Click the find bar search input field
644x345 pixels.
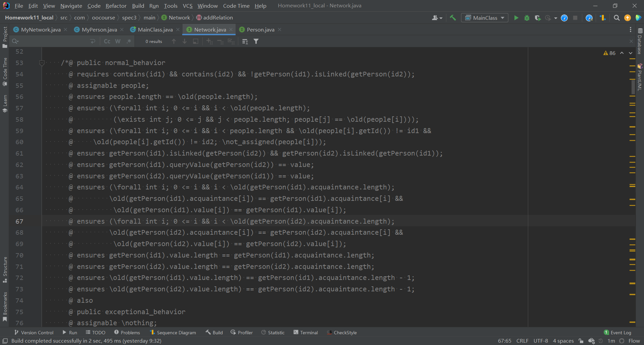[x=54, y=41]
